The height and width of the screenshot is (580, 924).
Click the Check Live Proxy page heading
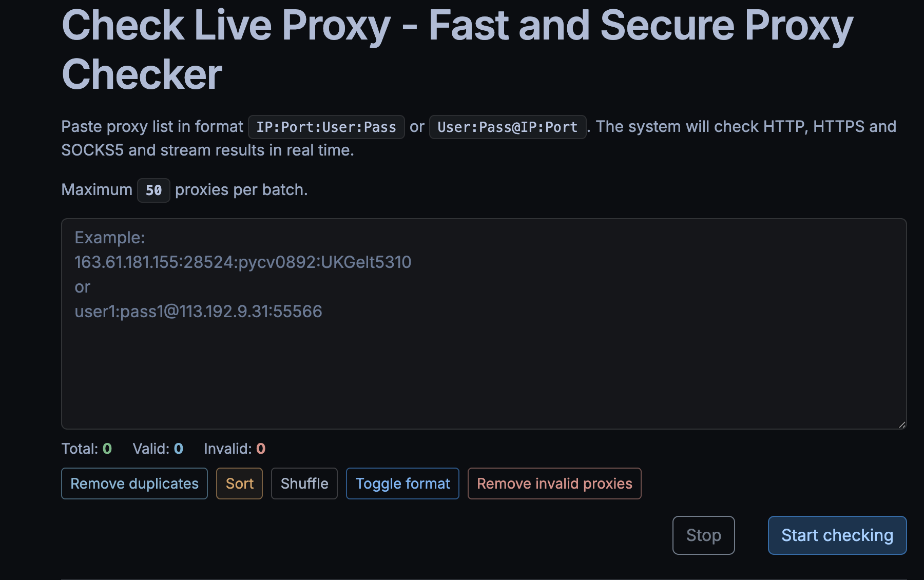click(457, 49)
